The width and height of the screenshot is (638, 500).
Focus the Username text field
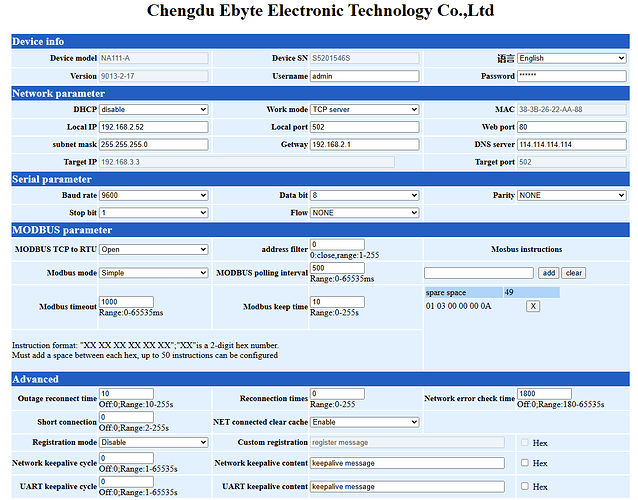[364, 76]
